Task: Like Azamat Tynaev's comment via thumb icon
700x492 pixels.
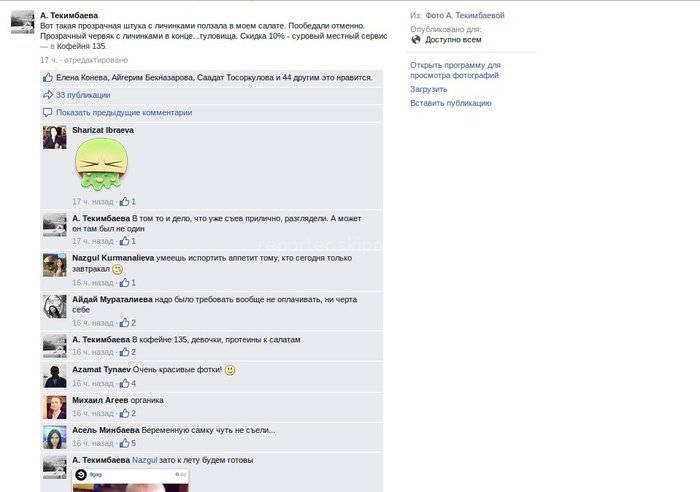Action: (x=125, y=383)
